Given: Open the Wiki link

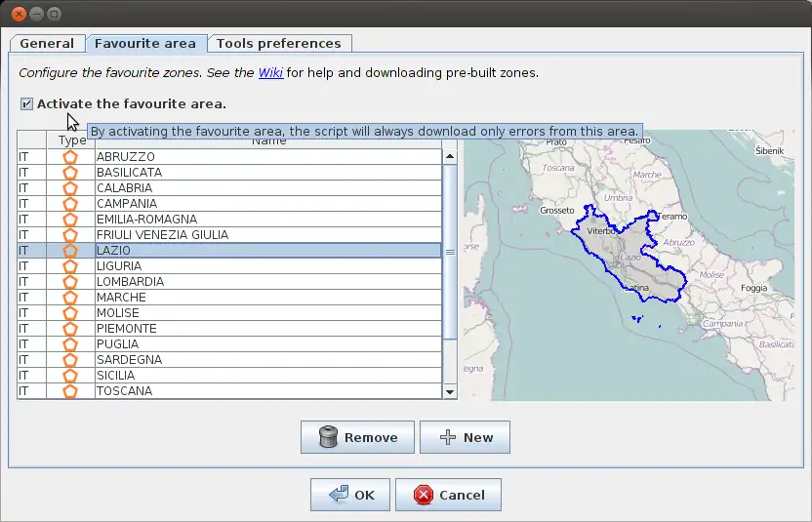Looking at the screenshot, I should [x=270, y=72].
